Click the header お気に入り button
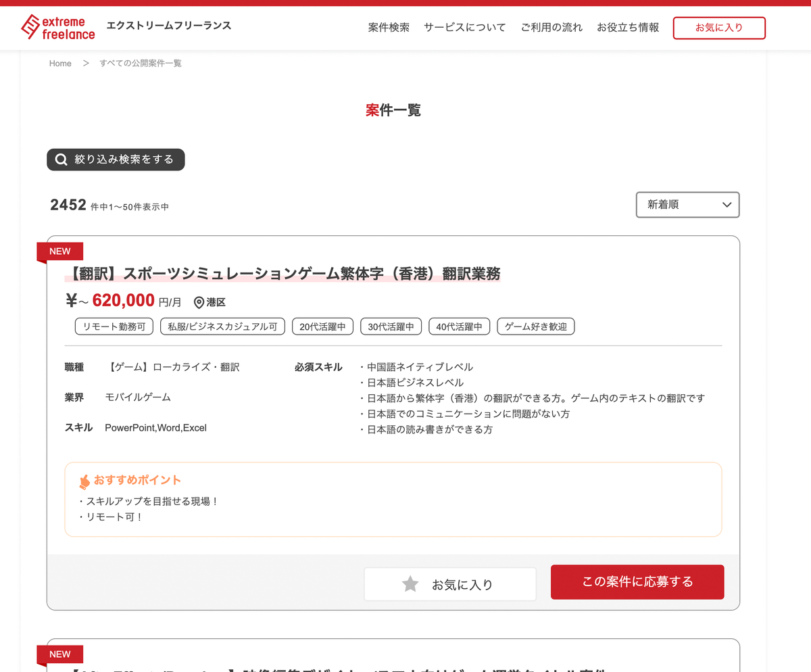 [719, 28]
